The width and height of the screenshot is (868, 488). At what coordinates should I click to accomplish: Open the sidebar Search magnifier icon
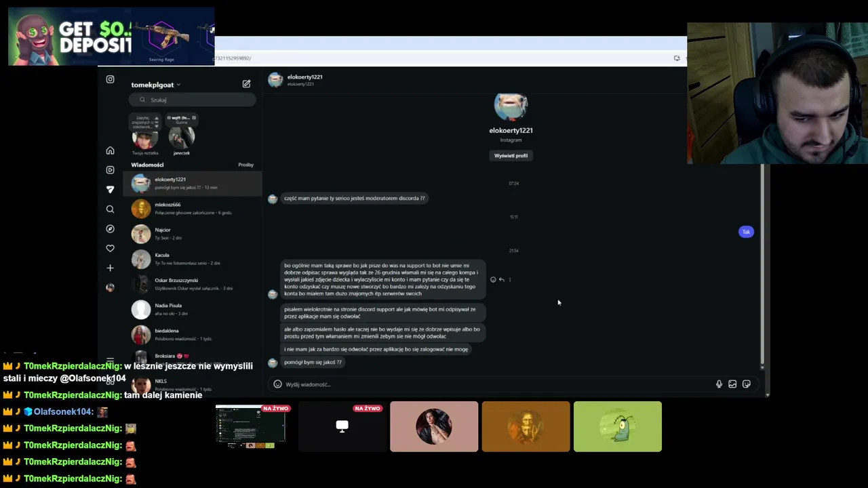[x=110, y=209]
